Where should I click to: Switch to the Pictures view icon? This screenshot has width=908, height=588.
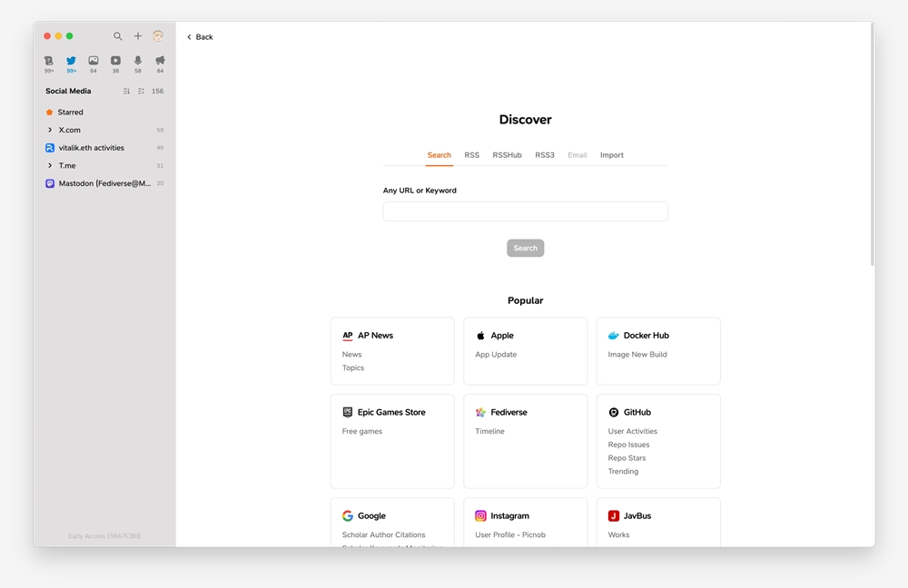(94, 61)
